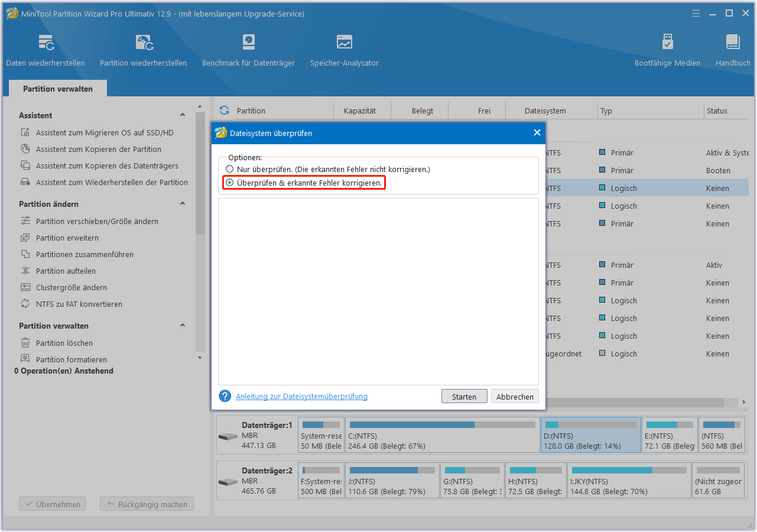Choose Clustergröße ändern action
Viewport: 757px width, 532px height.
pyautogui.click(x=72, y=288)
